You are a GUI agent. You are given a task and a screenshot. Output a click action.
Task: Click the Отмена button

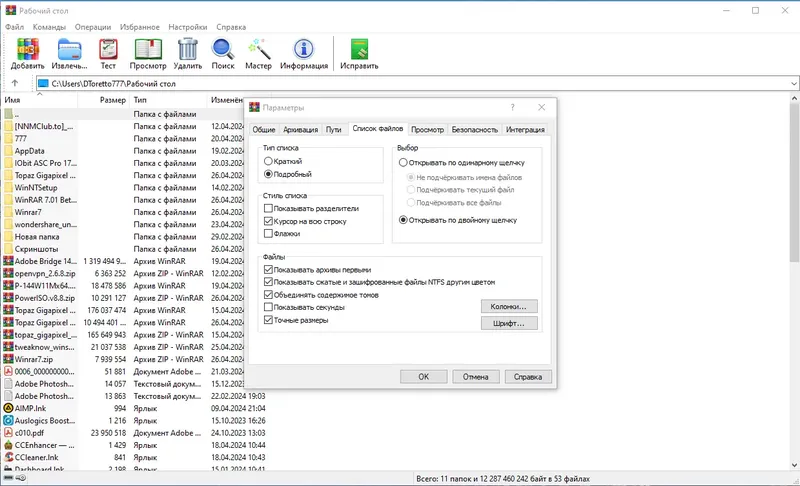point(476,377)
